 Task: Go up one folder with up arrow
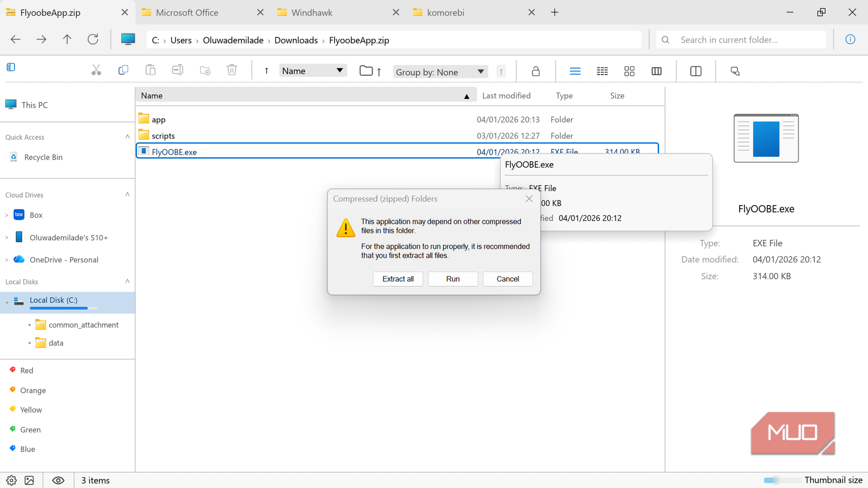(x=67, y=39)
